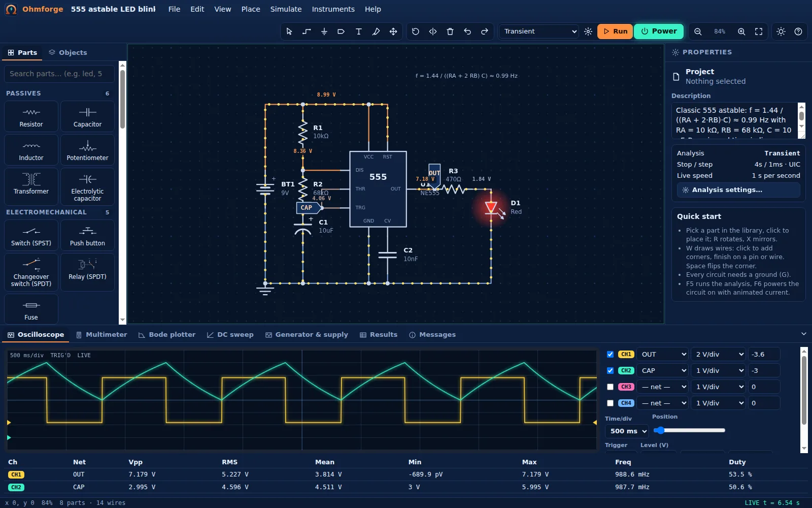Zoom in on the schematic canvas

(741, 31)
